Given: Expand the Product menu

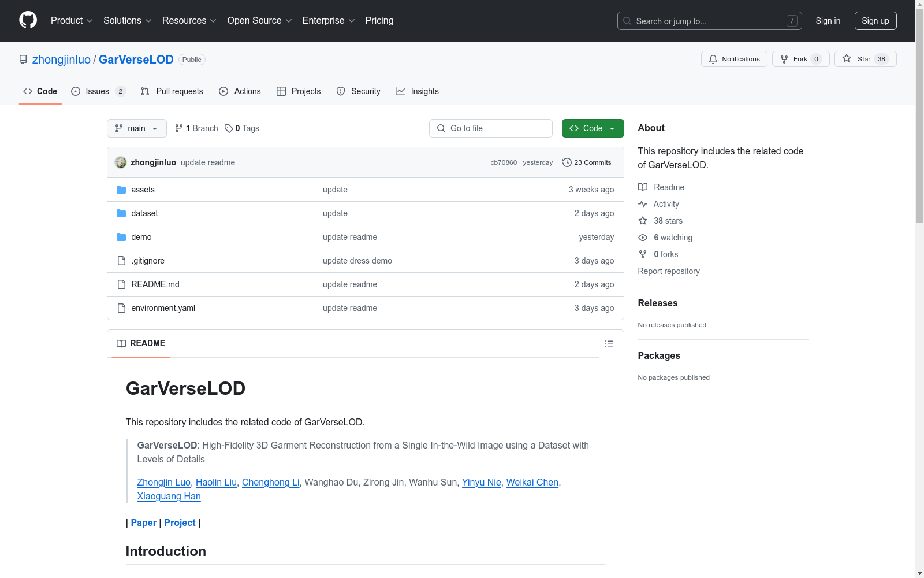Looking at the screenshot, I should pyautogui.click(x=72, y=21).
